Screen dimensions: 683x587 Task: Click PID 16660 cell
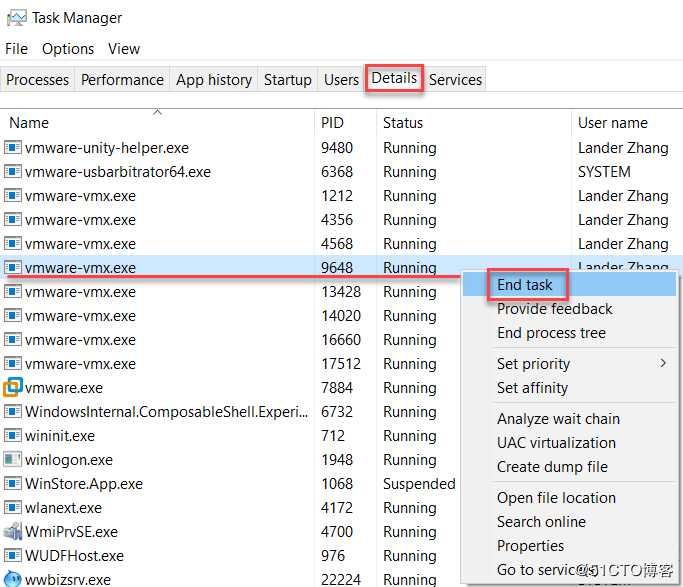[341, 339]
